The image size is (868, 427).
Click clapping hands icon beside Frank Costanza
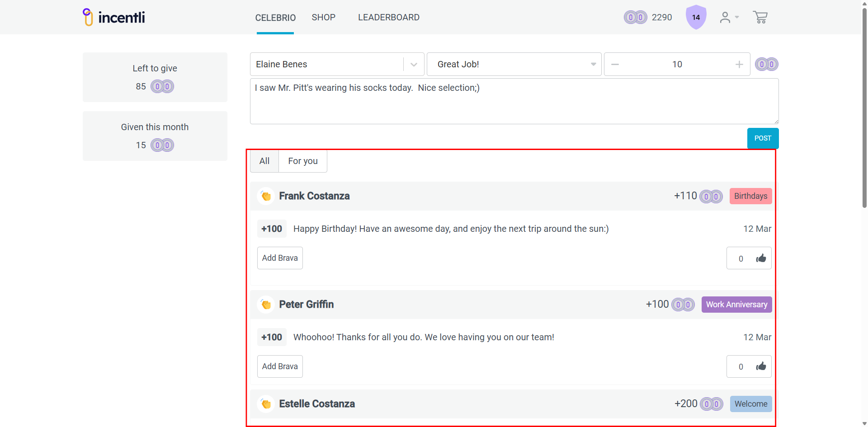click(266, 196)
